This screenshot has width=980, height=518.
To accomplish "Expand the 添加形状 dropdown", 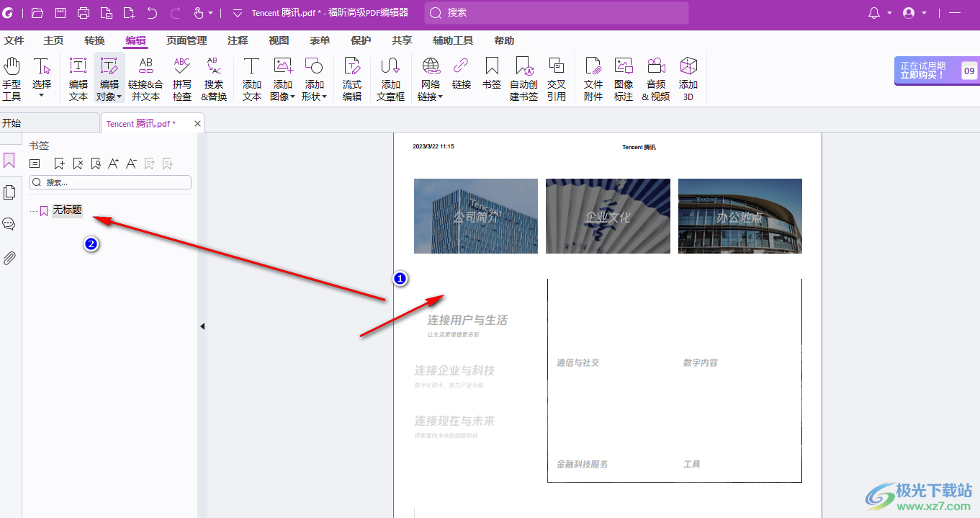I will pos(323,96).
